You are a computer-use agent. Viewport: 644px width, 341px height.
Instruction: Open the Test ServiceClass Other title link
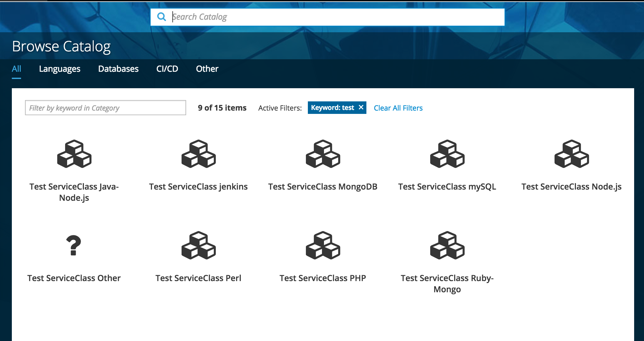tap(74, 278)
